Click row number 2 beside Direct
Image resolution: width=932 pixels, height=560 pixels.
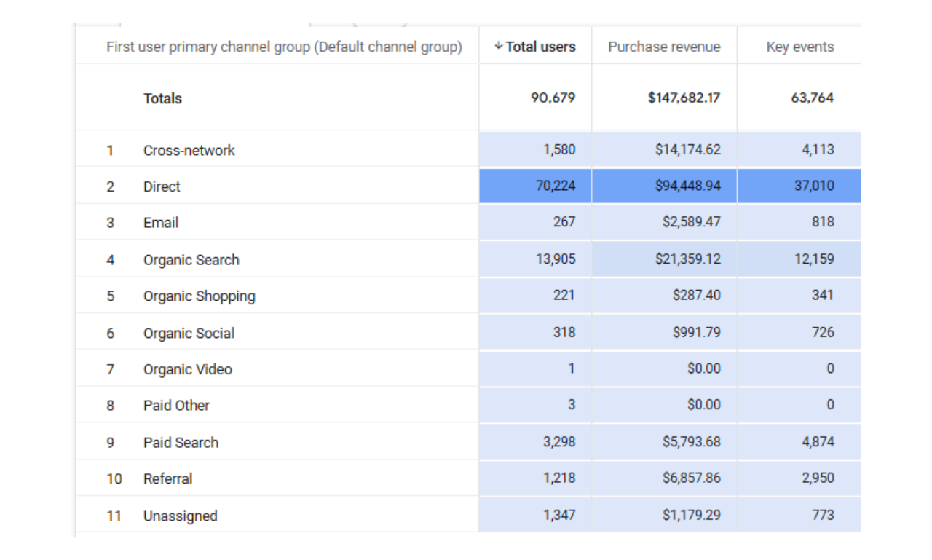pyautogui.click(x=111, y=186)
